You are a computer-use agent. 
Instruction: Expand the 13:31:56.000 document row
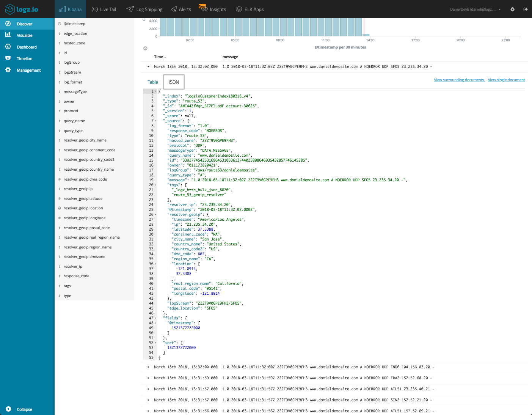[148, 411]
